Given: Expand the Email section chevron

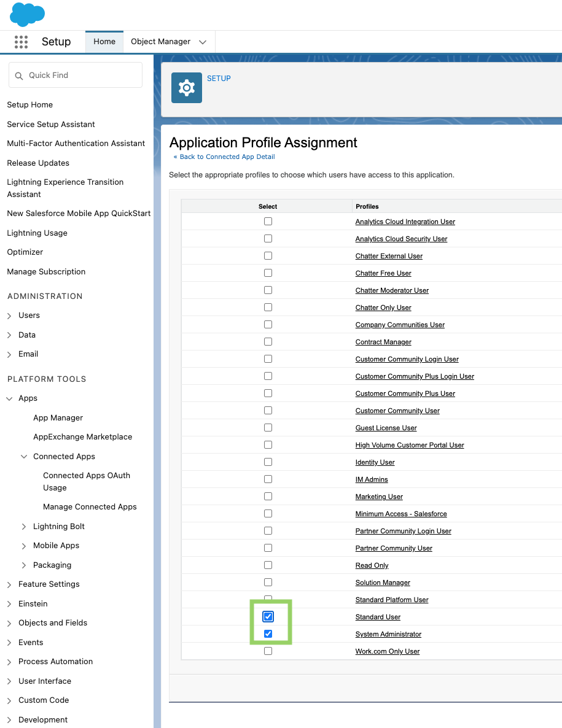Looking at the screenshot, I should point(9,354).
